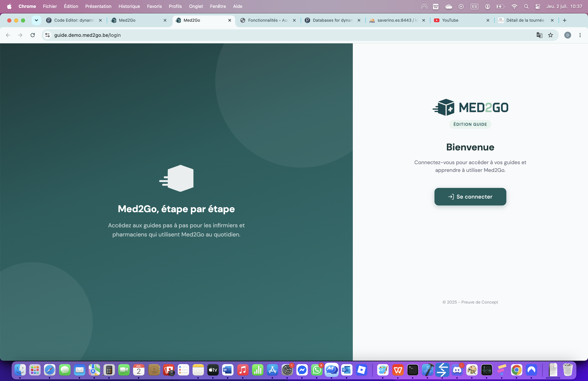This screenshot has width=588, height=381.
Task: Close the Code Editor tab
Action: coord(100,20)
